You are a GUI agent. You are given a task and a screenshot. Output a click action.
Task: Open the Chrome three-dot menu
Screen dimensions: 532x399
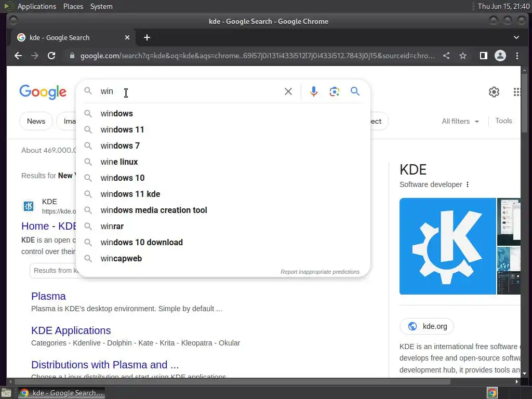(517, 56)
